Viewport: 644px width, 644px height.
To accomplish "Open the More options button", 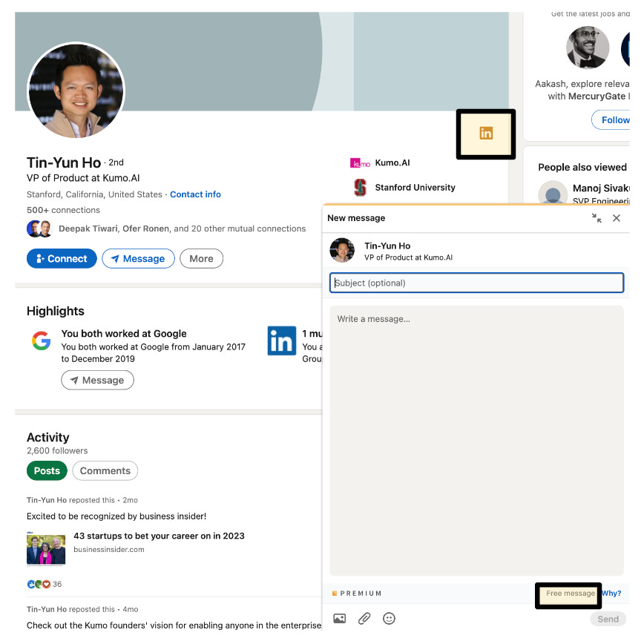I will pyautogui.click(x=201, y=259).
